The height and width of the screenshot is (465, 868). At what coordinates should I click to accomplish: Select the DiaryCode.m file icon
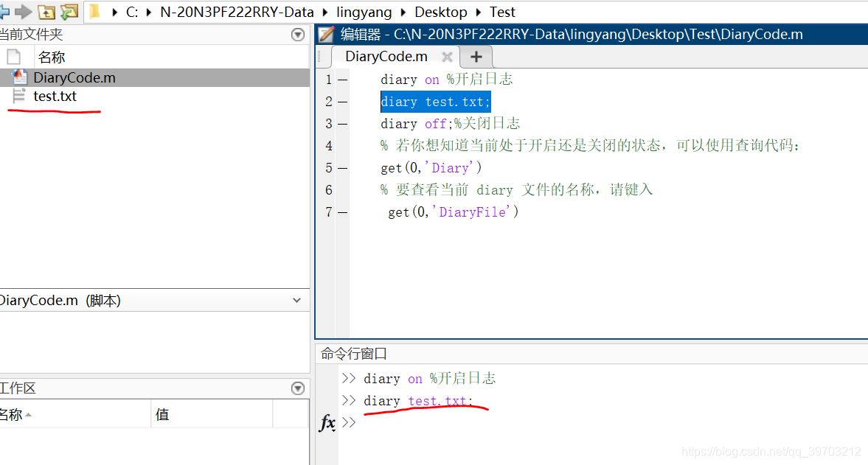(x=18, y=77)
